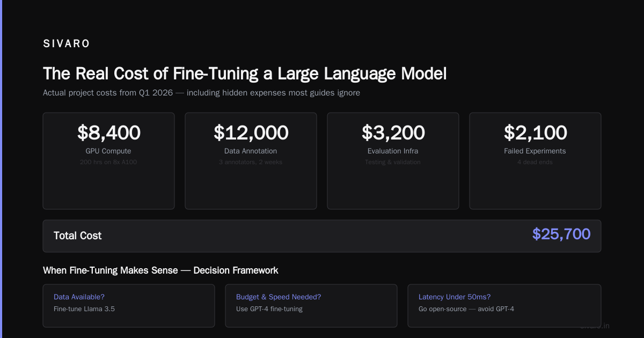
Task: Click the Go open-source avoid GPT-4 text
Action: coord(466,309)
